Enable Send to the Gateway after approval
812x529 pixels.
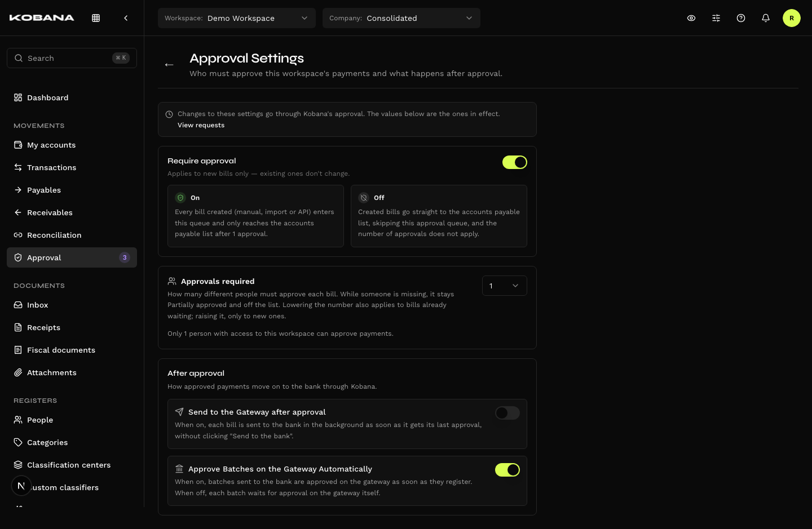[507, 413]
